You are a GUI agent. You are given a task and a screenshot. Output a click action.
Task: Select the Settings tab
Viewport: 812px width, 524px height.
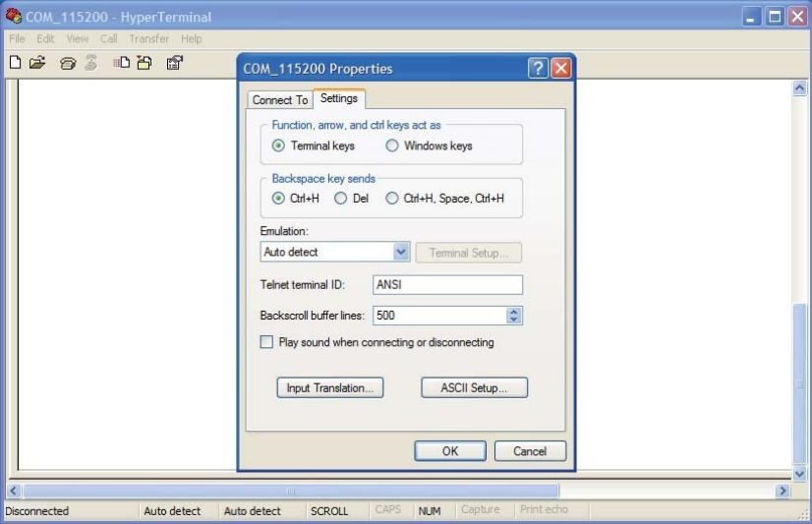pyautogui.click(x=339, y=98)
